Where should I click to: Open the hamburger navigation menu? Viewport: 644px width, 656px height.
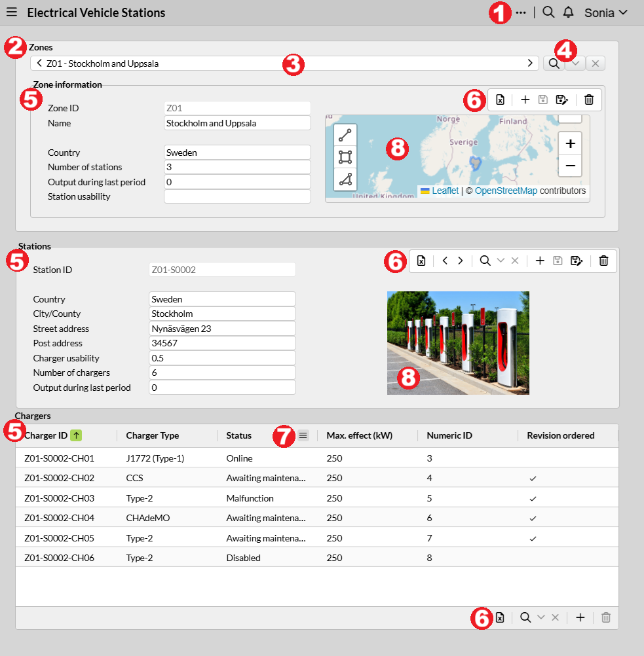point(12,12)
